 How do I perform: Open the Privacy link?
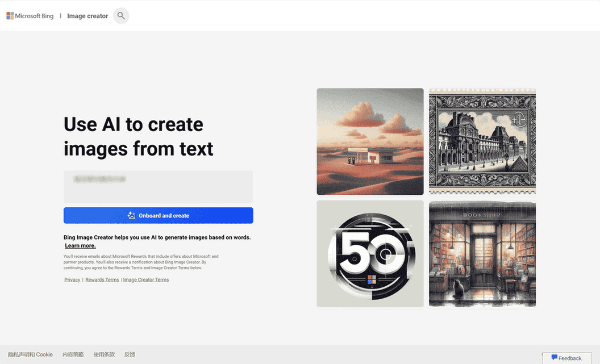pyautogui.click(x=72, y=279)
